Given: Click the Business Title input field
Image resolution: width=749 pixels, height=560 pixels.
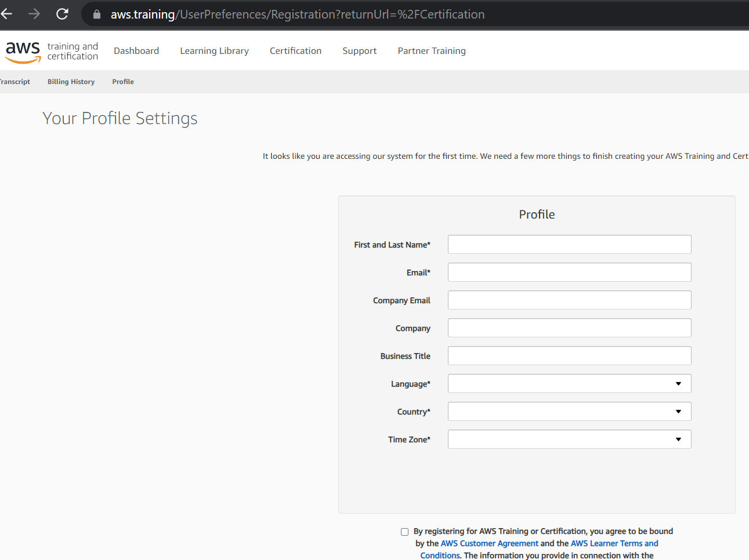Looking at the screenshot, I should 570,356.
